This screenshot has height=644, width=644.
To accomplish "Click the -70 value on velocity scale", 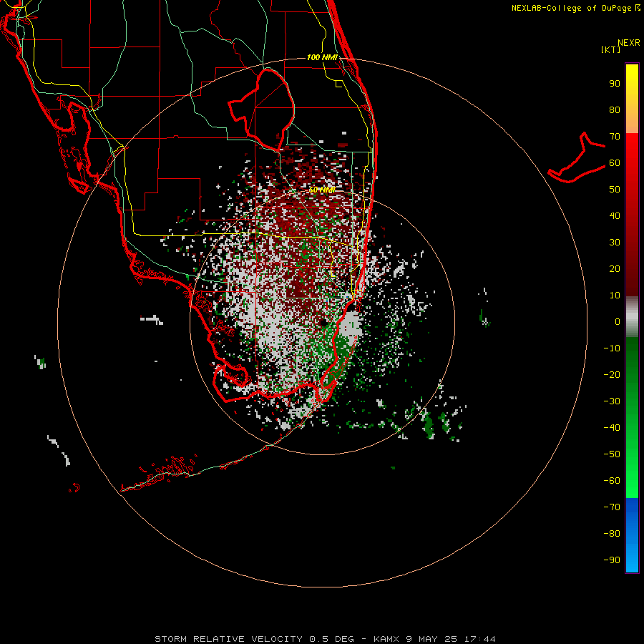I will pyautogui.click(x=612, y=507).
